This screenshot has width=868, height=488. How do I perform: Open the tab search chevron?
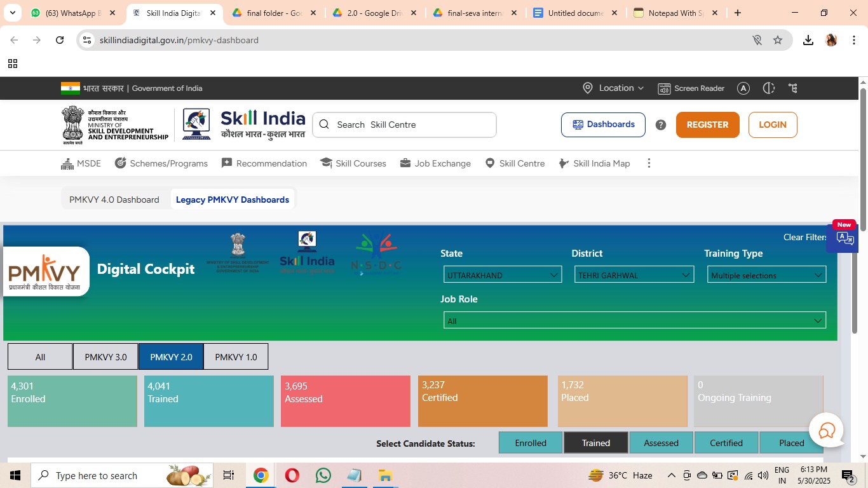click(x=12, y=13)
